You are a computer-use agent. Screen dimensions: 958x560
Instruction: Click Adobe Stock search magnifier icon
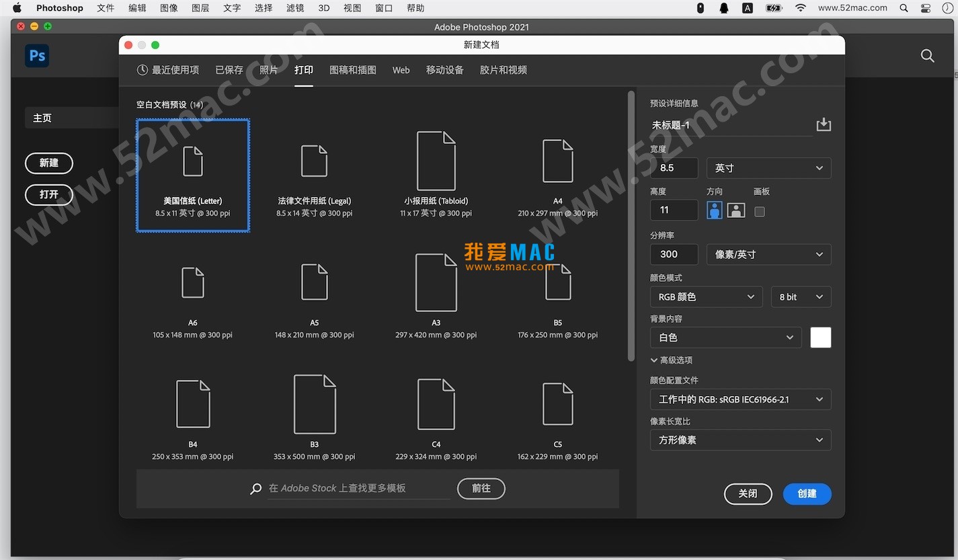point(255,489)
